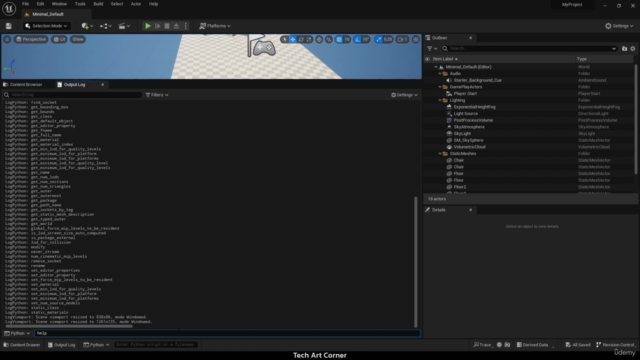Open the Revision Control menu

point(615,345)
